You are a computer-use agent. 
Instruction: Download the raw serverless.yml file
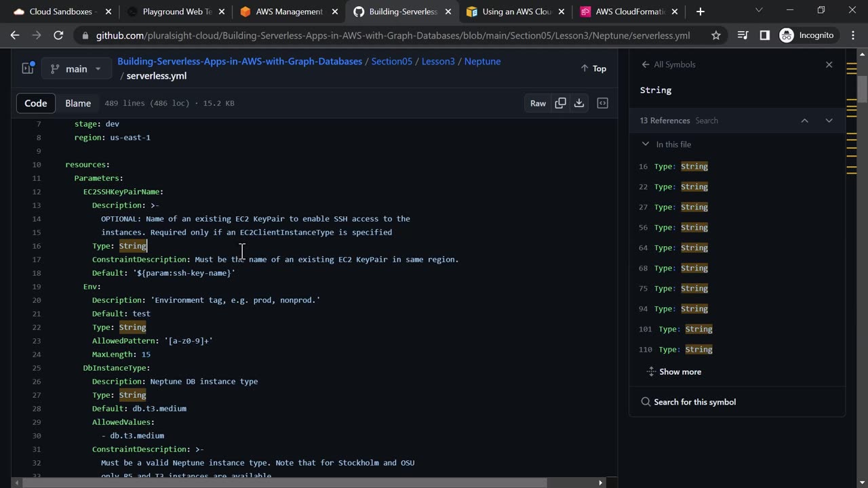579,103
